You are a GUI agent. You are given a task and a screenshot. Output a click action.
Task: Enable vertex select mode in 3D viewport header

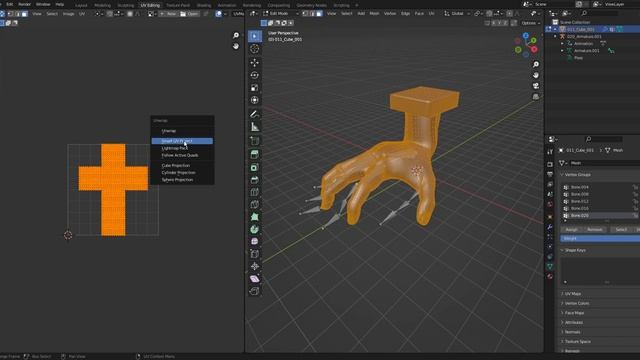305,13
